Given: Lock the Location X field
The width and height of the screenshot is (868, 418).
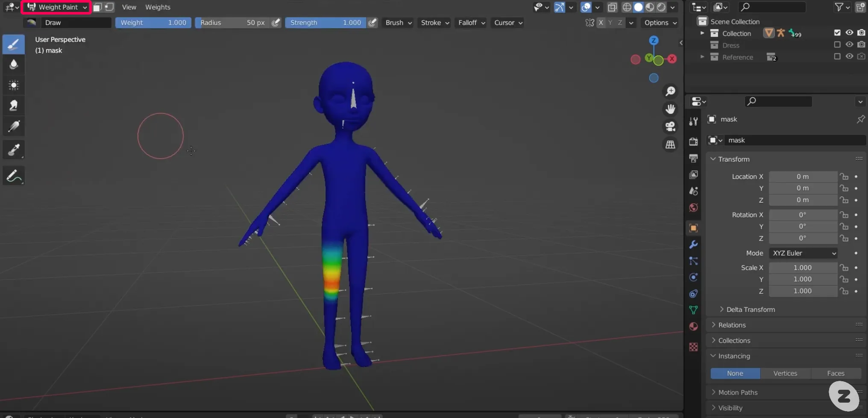Looking at the screenshot, I should (x=844, y=177).
